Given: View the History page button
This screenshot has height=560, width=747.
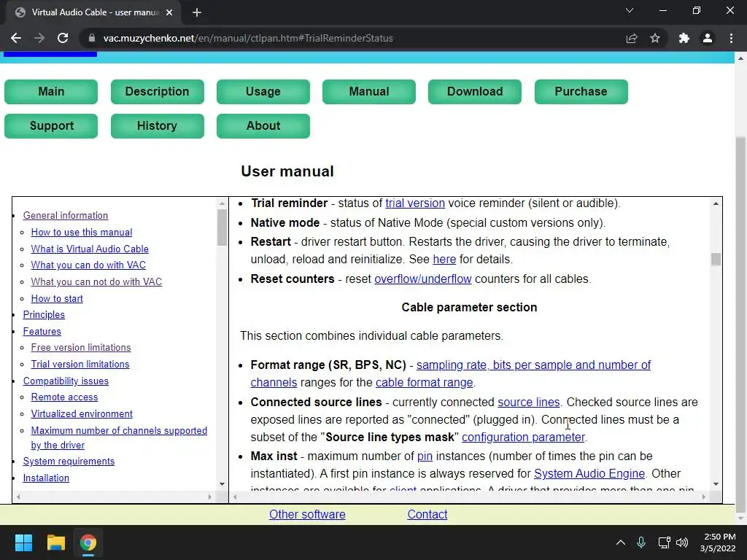Looking at the screenshot, I should click(x=158, y=125).
